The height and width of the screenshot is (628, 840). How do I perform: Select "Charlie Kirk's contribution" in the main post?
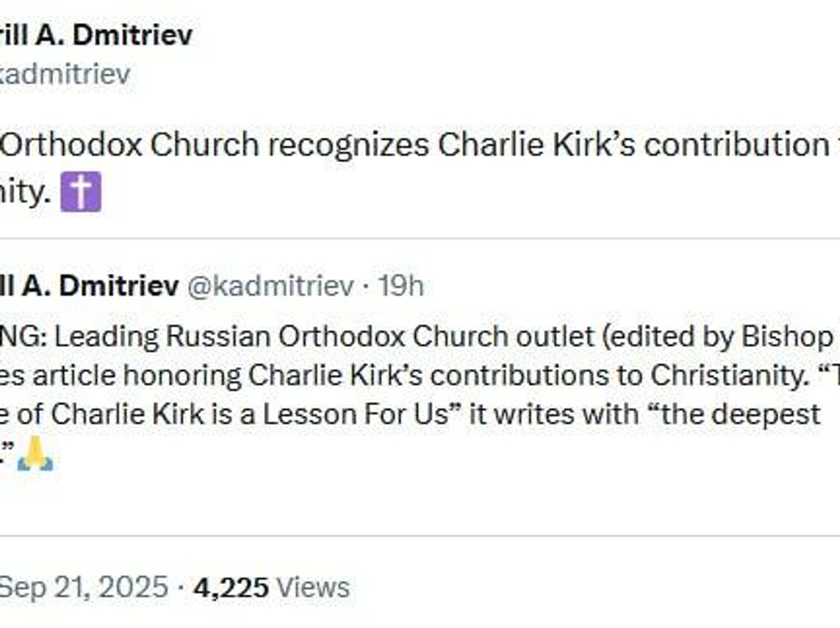[633, 144]
